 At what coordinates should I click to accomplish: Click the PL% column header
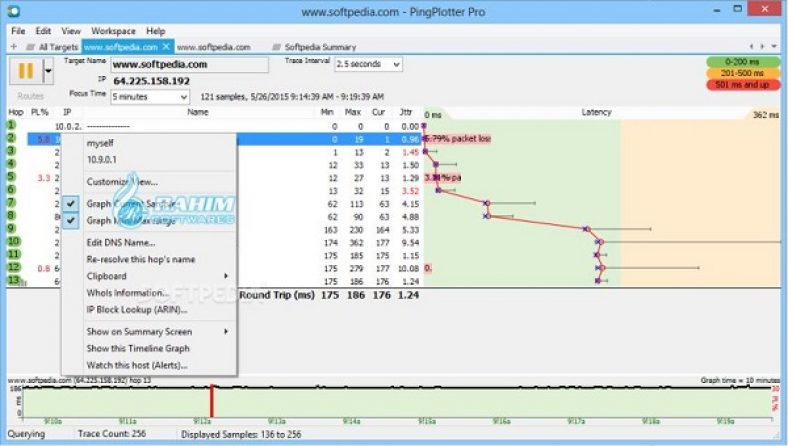point(40,112)
